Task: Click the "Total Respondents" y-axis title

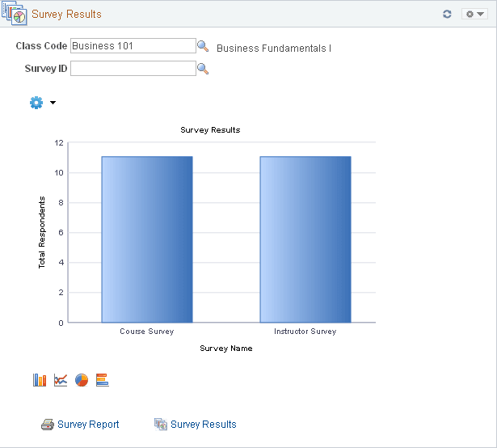Action: pos(42,233)
